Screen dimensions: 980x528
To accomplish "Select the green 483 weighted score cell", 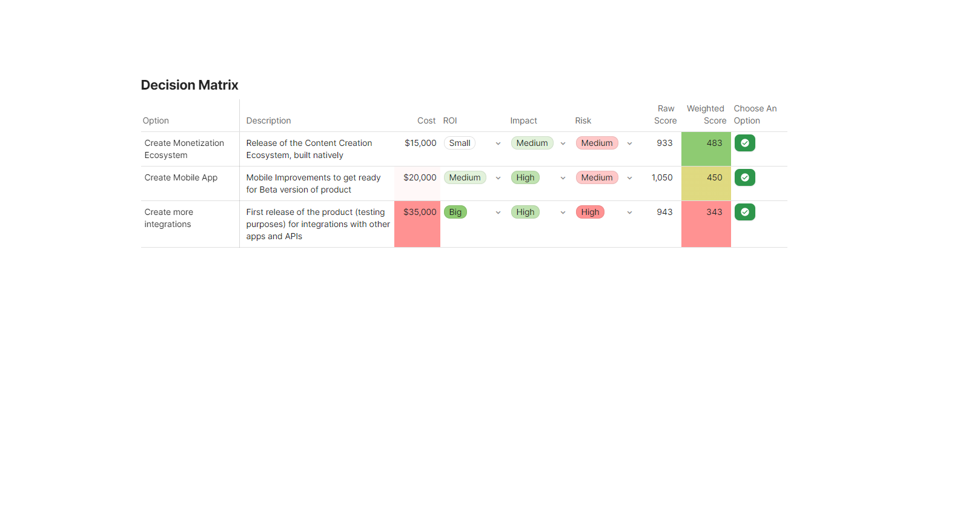I will (706, 149).
